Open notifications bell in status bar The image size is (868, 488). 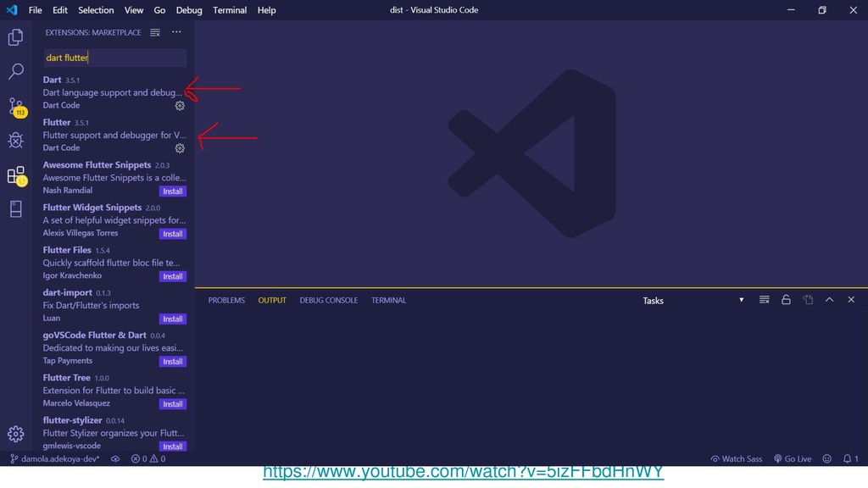click(x=851, y=458)
